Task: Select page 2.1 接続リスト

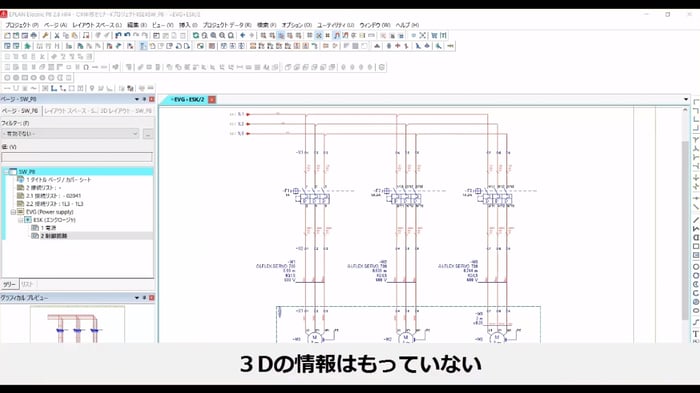Action: point(54,196)
